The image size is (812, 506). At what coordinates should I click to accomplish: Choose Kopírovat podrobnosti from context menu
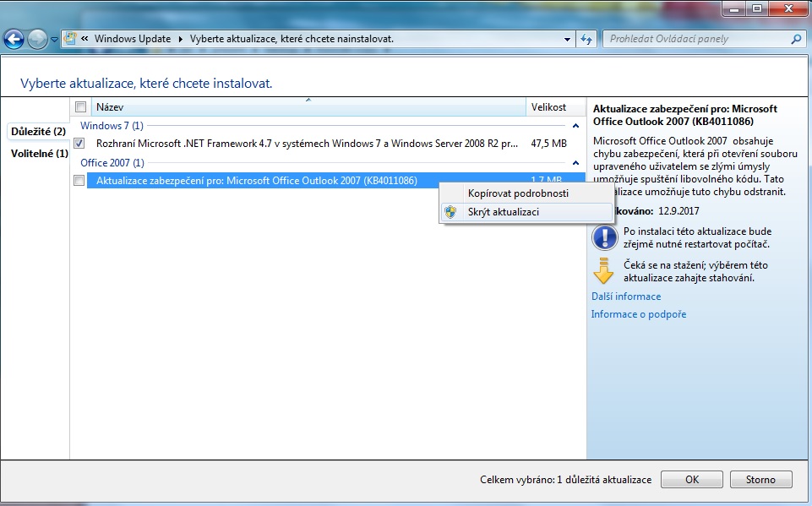click(517, 193)
